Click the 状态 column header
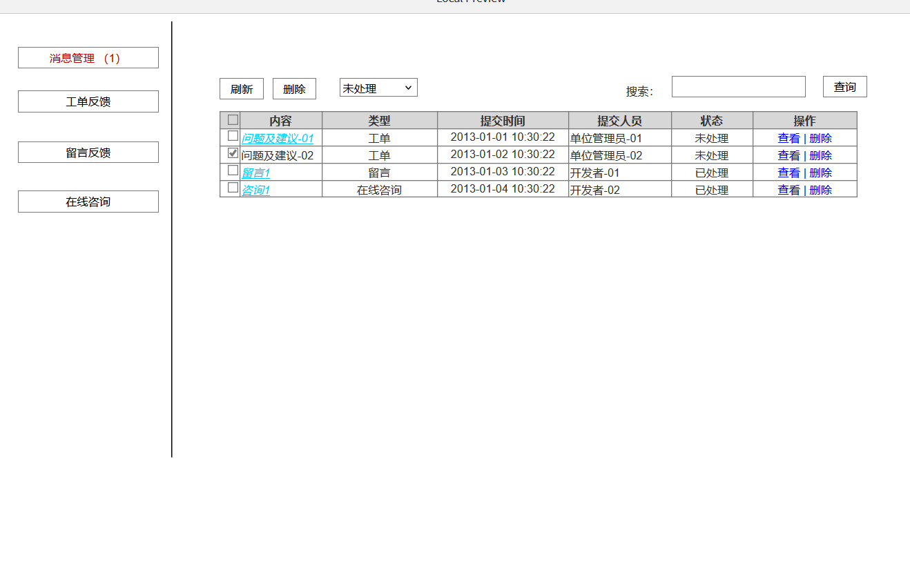Screen dimensions: 910x588 (712, 121)
